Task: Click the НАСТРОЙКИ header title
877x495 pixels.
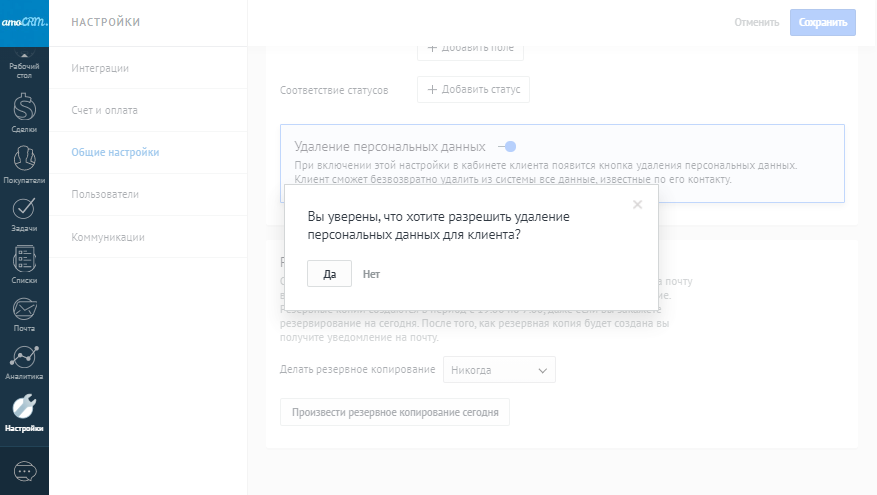Action: (106, 22)
